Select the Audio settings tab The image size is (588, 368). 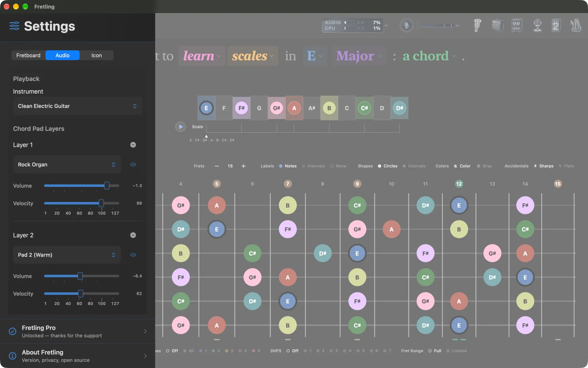63,55
